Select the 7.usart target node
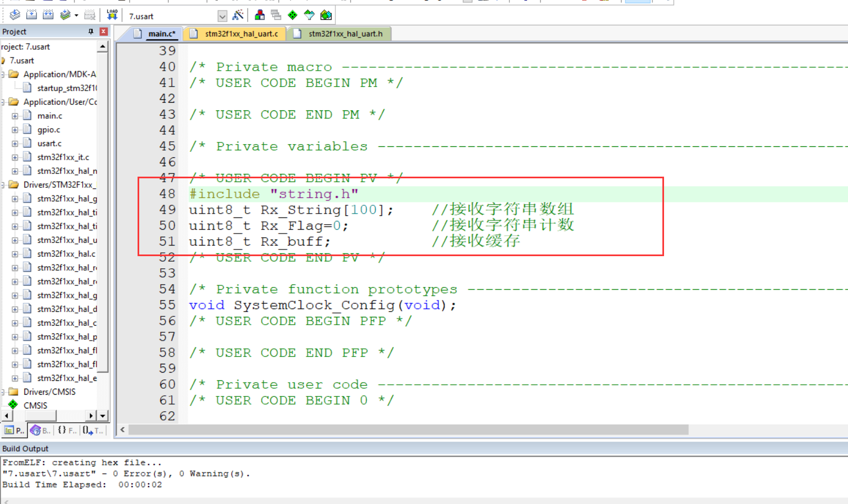The height and width of the screenshot is (504, 848). [x=22, y=61]
